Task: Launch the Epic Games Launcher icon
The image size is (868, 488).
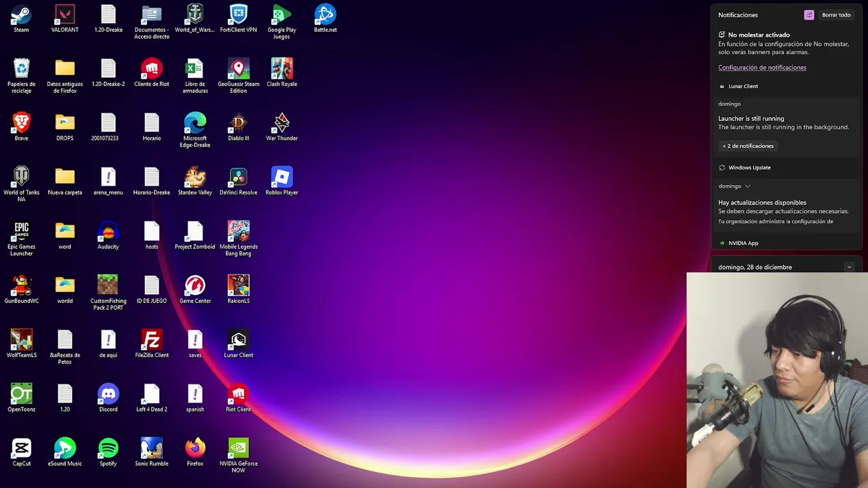Action: (21, 239)
